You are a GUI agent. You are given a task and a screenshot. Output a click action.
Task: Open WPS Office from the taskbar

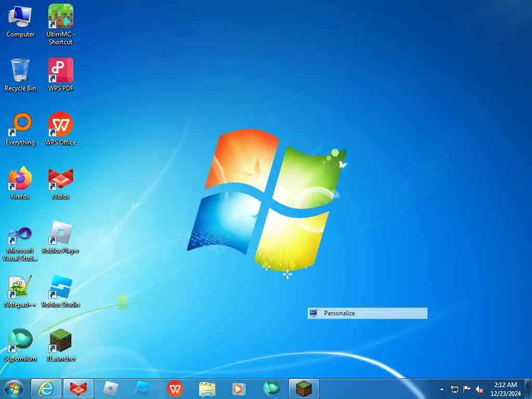click(x=175, y=389)
